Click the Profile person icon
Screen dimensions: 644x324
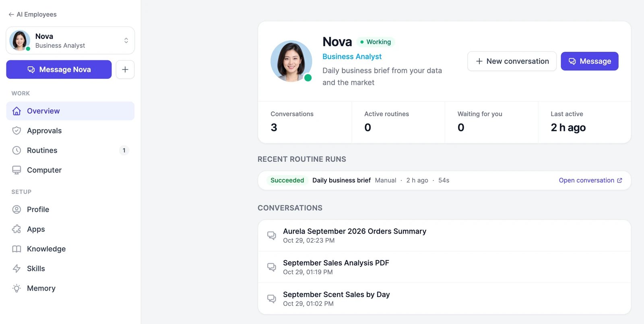(17, 209)
